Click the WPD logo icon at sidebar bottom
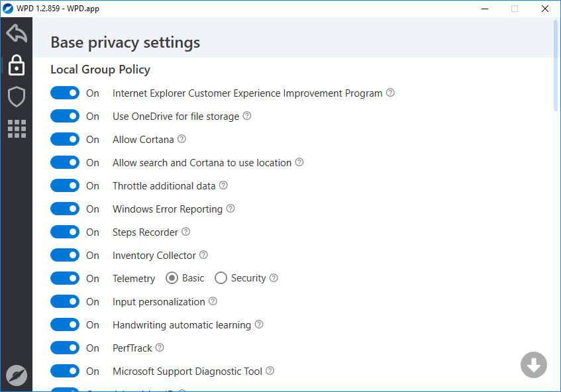 click(17, 375)
